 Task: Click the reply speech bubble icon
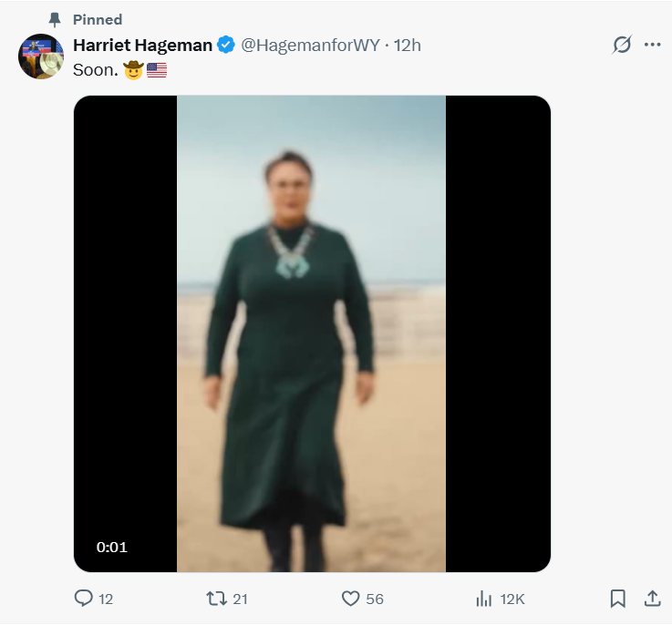tap(84, 599)
